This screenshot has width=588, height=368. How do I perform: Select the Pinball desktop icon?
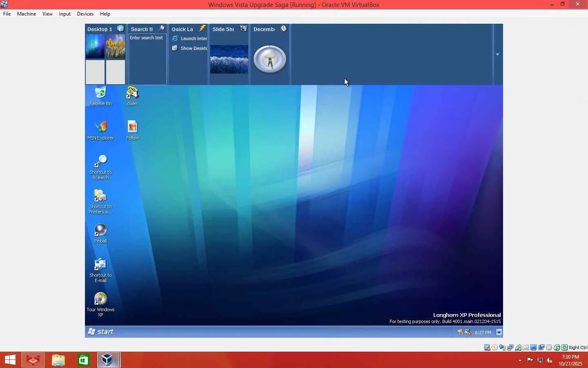click(x=100, y=234)
